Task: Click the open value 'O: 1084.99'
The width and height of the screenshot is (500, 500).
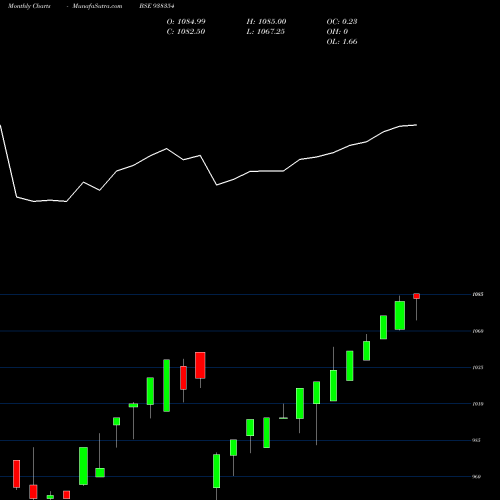Action: 186,22
